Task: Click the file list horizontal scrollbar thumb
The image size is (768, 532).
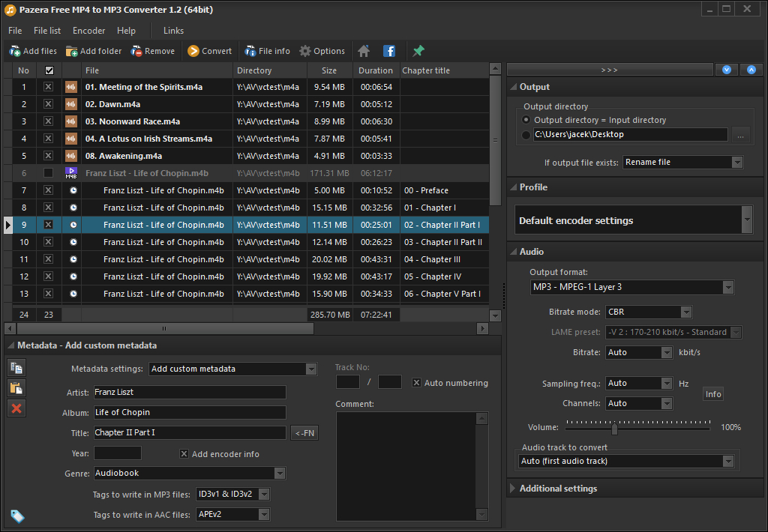Action: tap(165, 328)
